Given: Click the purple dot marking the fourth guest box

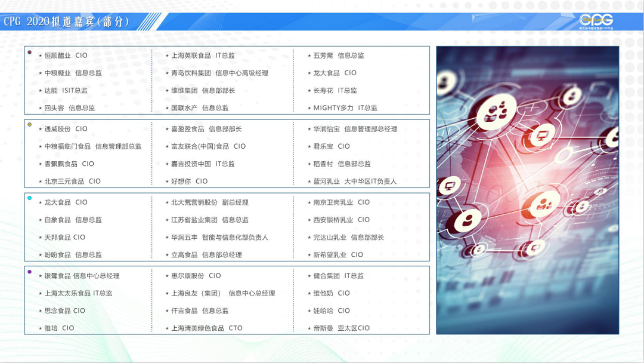Looking at the screenshot, I should click(30, 272).
